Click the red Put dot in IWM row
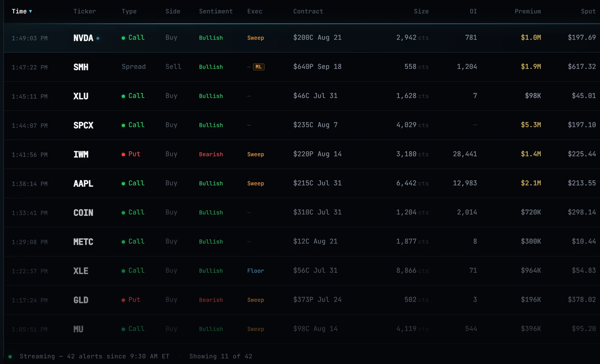This screenshot has width=600, height=364. click(123, 155)
